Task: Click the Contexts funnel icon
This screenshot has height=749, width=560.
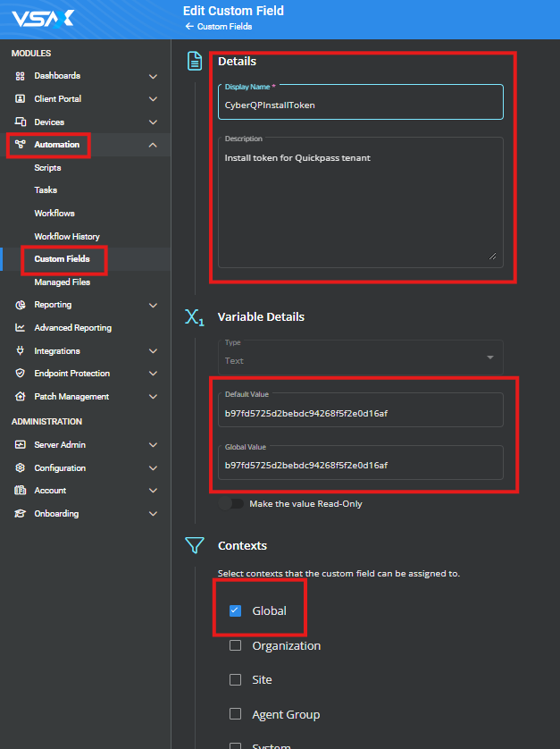Action: click(194, 545)
